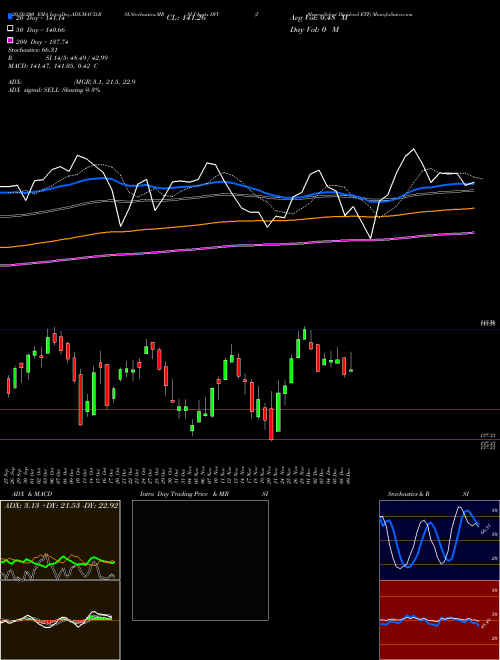Click the 'Stochastics: 66.31' readout
Image resolution: width=500 pixels, height=660 pixels.
tap(32, 50)
